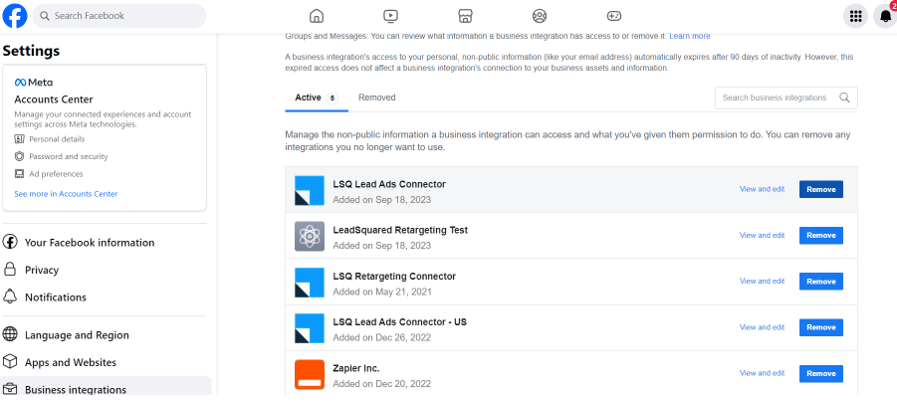897x417 pixels.
Task: Open Language and Region settings
Action: click(x=76, y=335)
